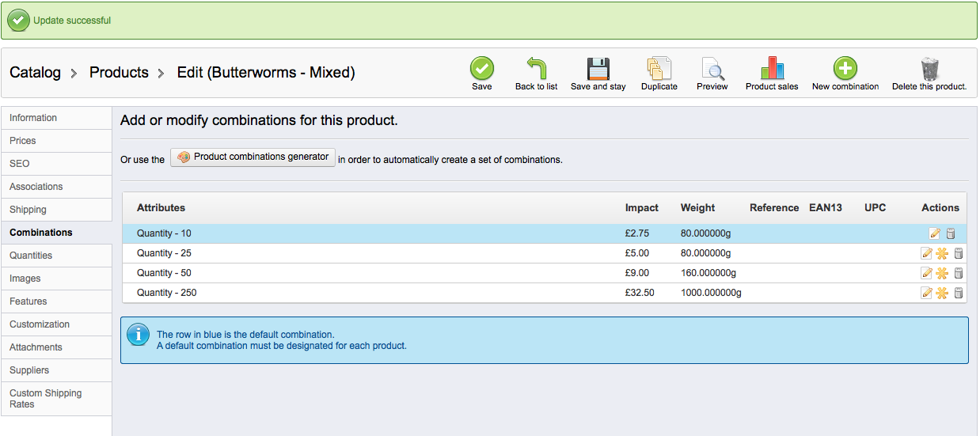Open the Custom Shipping Rates tab

coord(56,399)
